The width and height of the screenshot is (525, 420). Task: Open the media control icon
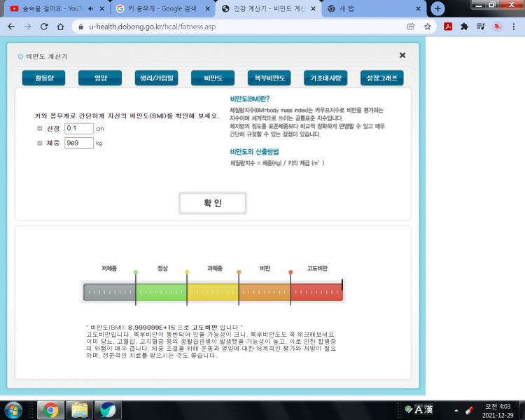(x=480, y=27)
